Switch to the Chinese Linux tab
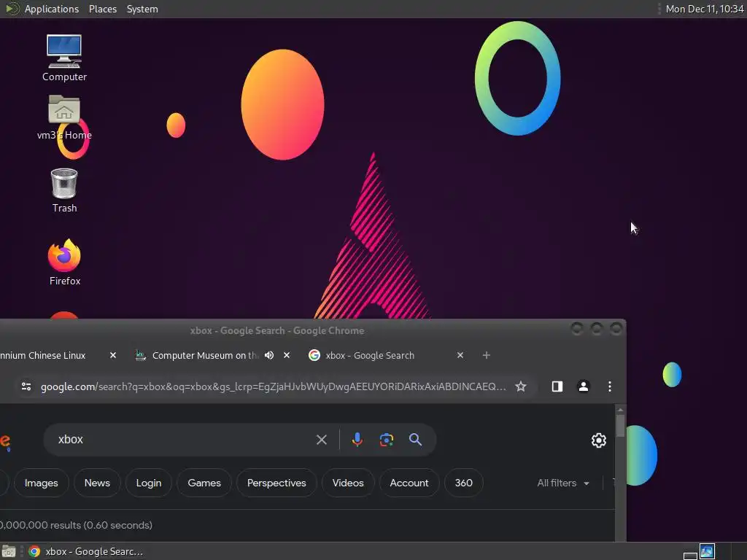The image size is (747, 560). pyautogui.click(x=43, y=355)
